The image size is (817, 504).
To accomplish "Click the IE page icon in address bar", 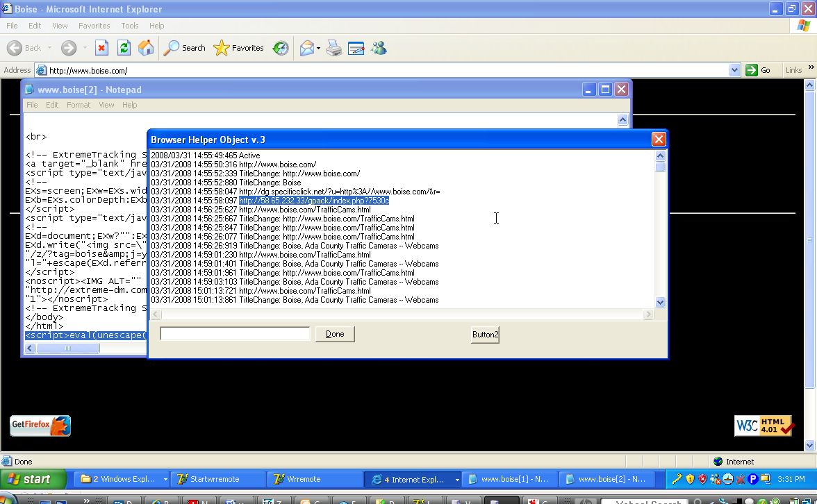I will 41,70.
